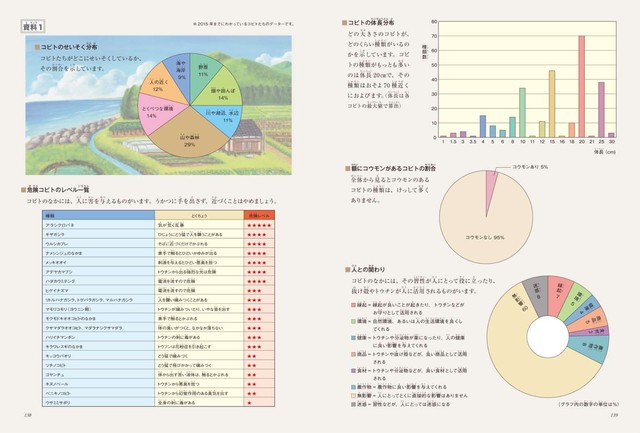Screen dimensions: 640x433
Task: Click the ヒゲイナズマ row name
Action: [x=57, y=291]
